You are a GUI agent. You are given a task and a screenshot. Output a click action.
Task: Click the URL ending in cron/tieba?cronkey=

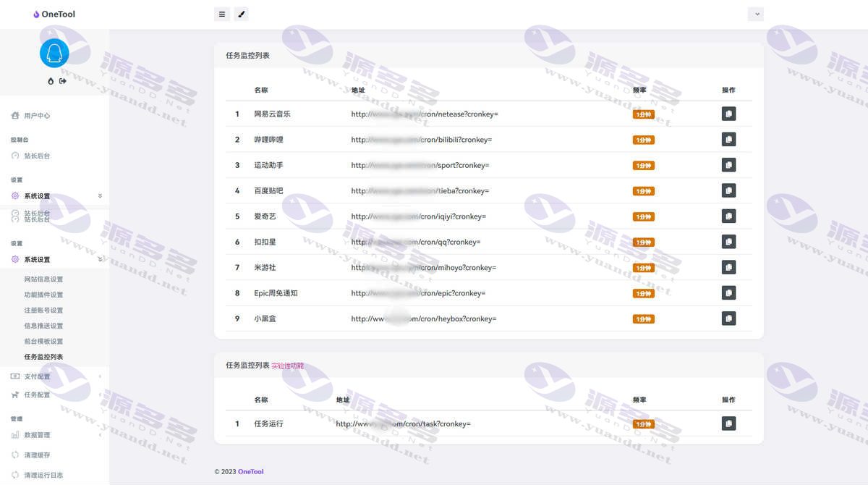point(420,191)
